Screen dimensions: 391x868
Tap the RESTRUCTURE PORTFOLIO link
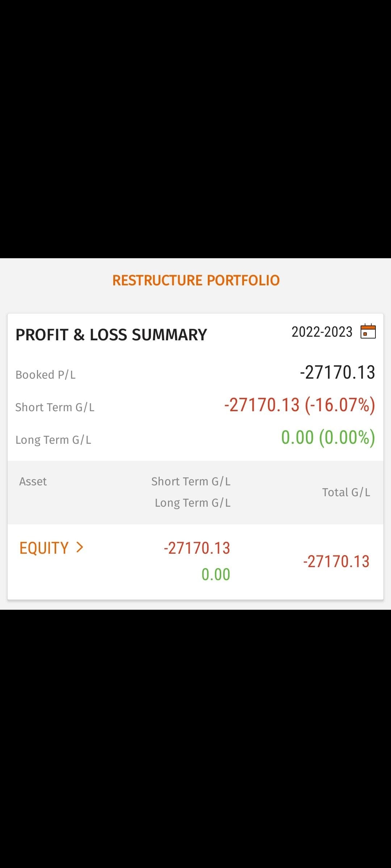196,280
